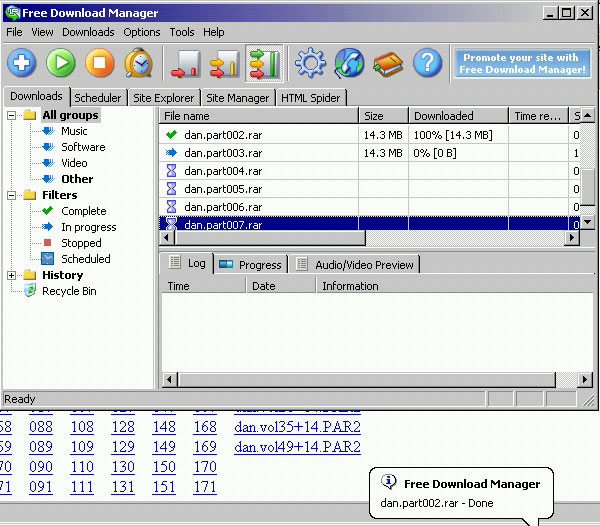This screenshot has width=600, height=526.
Task: Select Video group in tree
Action: click(x=74, y=163)
